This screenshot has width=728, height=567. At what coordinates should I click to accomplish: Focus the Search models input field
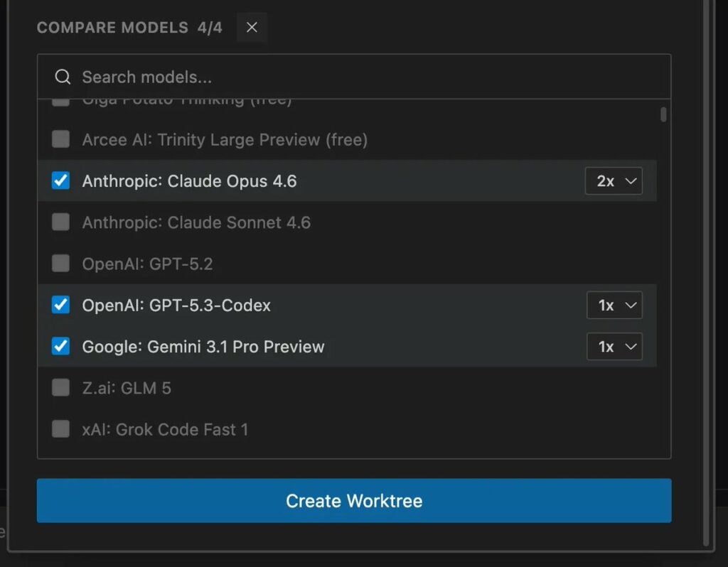coord(355,77)
